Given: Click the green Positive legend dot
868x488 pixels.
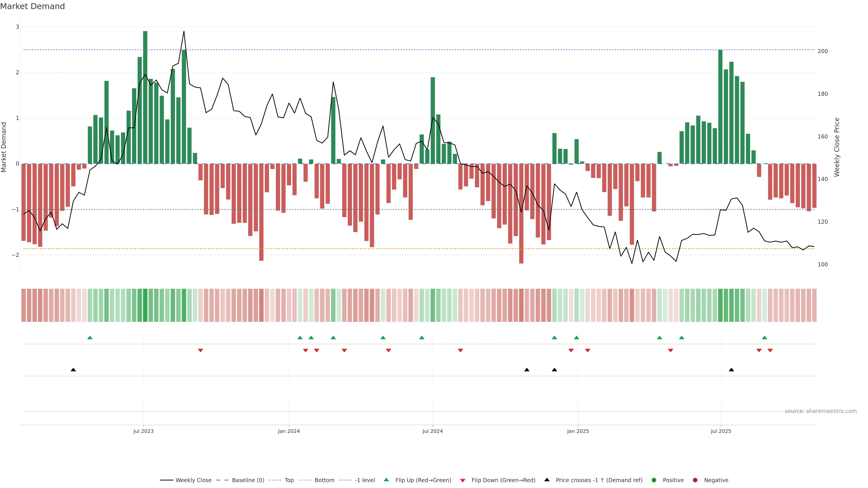Looking at the screenshot, I should click(x=654, y=480).
